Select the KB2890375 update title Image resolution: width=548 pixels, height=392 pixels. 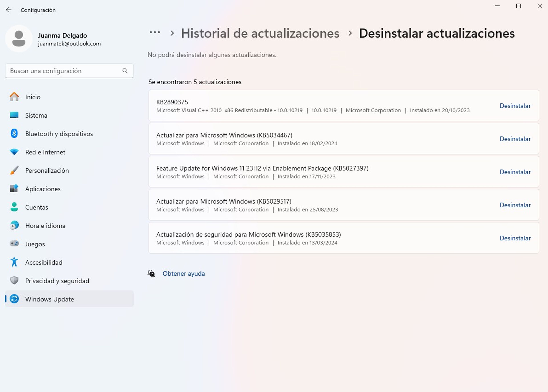(172, 102)
